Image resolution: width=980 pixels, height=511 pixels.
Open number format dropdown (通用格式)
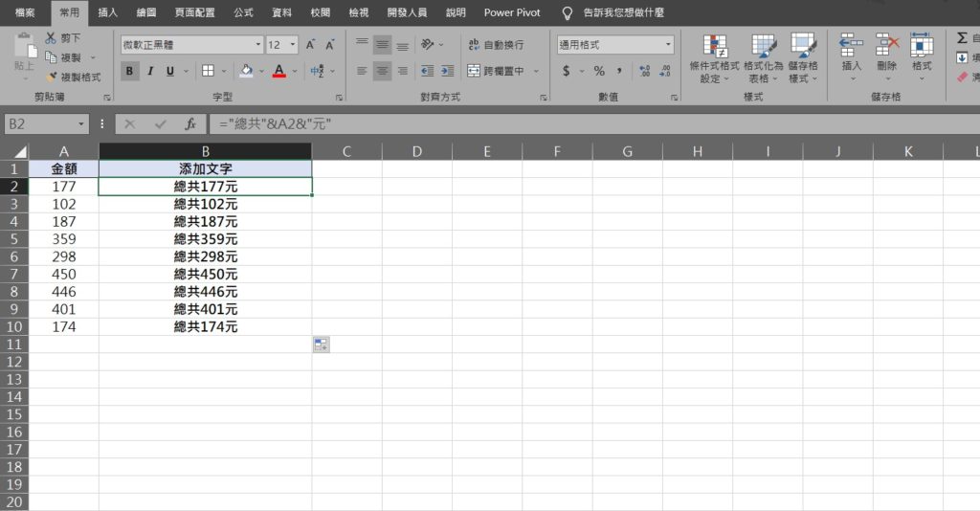[668, 44]
